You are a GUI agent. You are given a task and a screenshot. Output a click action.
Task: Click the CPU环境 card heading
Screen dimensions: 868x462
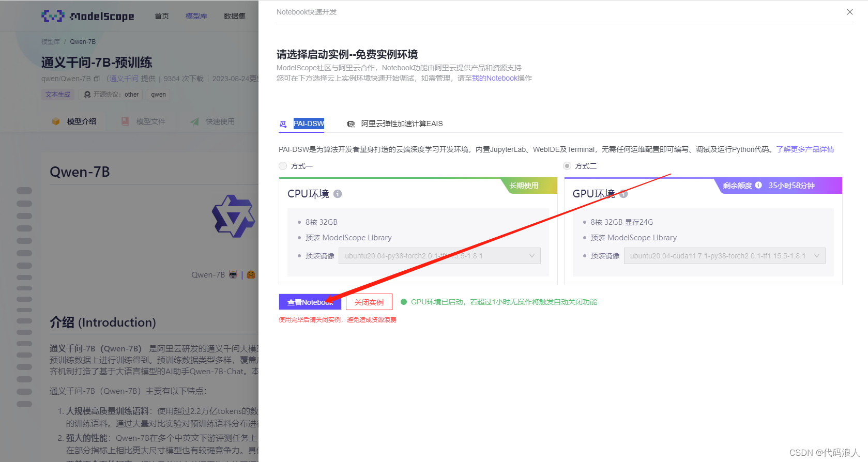click(308, 194)
